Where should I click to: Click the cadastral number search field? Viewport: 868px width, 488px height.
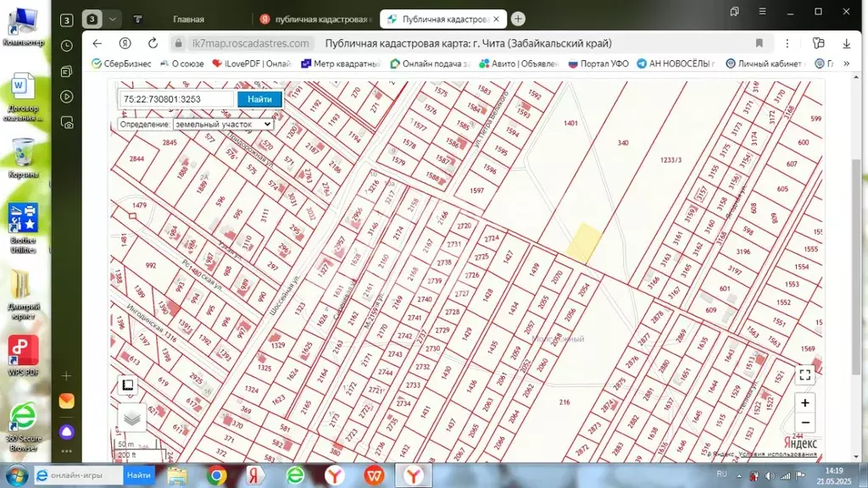click(176, 99)
